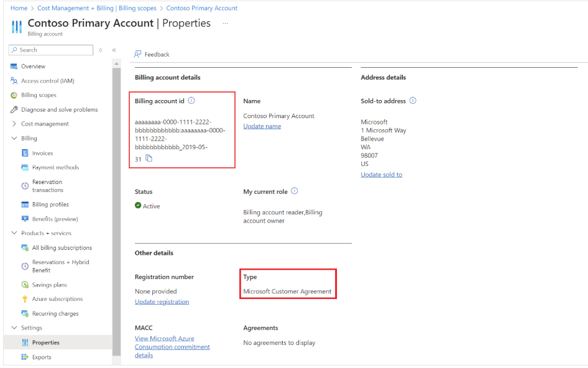The height and width of the screenshot is (368, 588).
Task: Expand the Cost management section
Action: pos(14,124)
